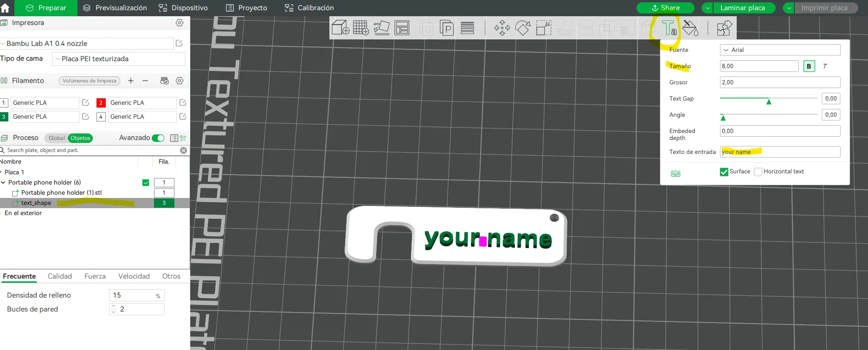The image size is (868, 350).
Task: Click the Share button
Action: [665, 8]
